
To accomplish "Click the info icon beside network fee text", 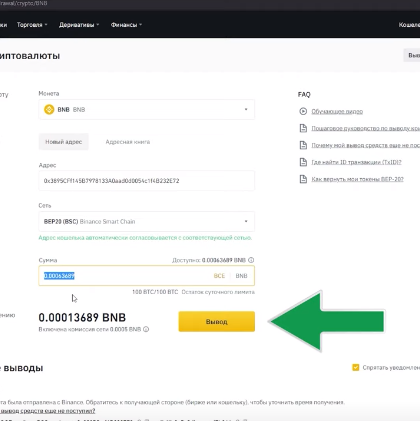I will [x=146, y=329].
